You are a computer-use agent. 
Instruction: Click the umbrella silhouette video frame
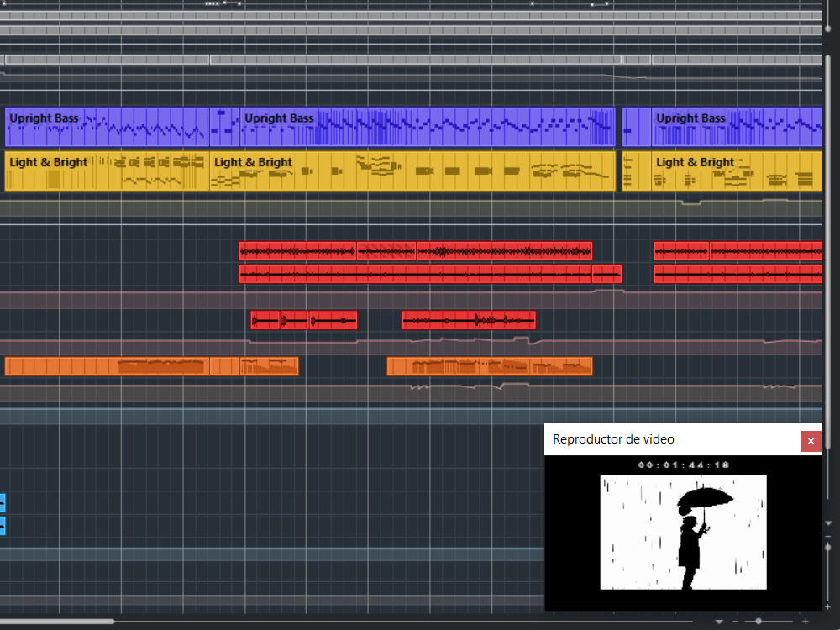[683, 532]
